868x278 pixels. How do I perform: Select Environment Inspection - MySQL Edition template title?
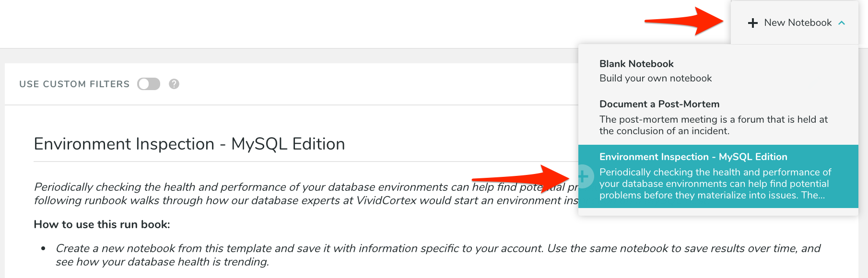pyautogui.click(x=693, y=157)
